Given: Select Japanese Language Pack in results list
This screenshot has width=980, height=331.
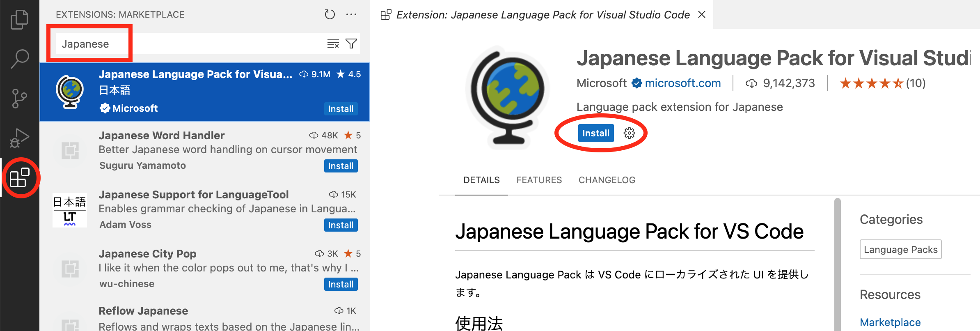Looking at the screenshot, I should coord(205,92).
